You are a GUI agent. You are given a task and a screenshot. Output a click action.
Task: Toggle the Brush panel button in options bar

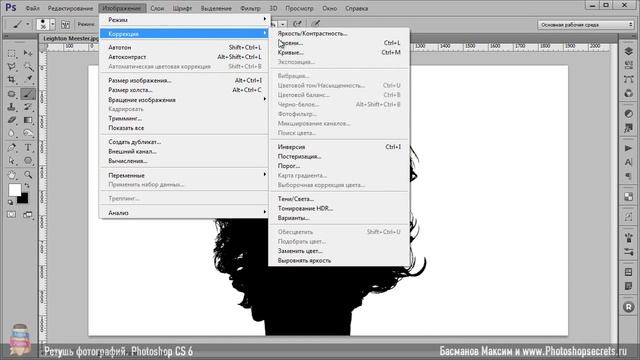click(65, 24)
